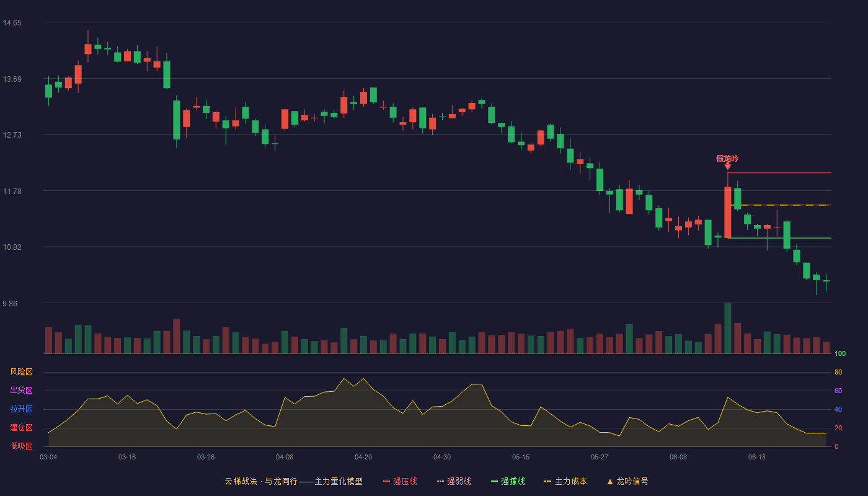Click the 04-08 date axis label
Viewport: 868px width, 496px height.
click(x=285, y=457)
